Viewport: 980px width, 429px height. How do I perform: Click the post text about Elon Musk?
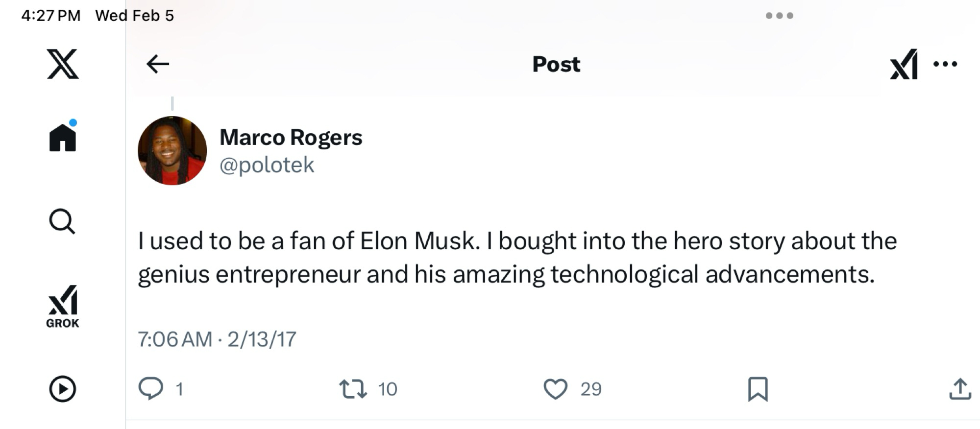517,257
